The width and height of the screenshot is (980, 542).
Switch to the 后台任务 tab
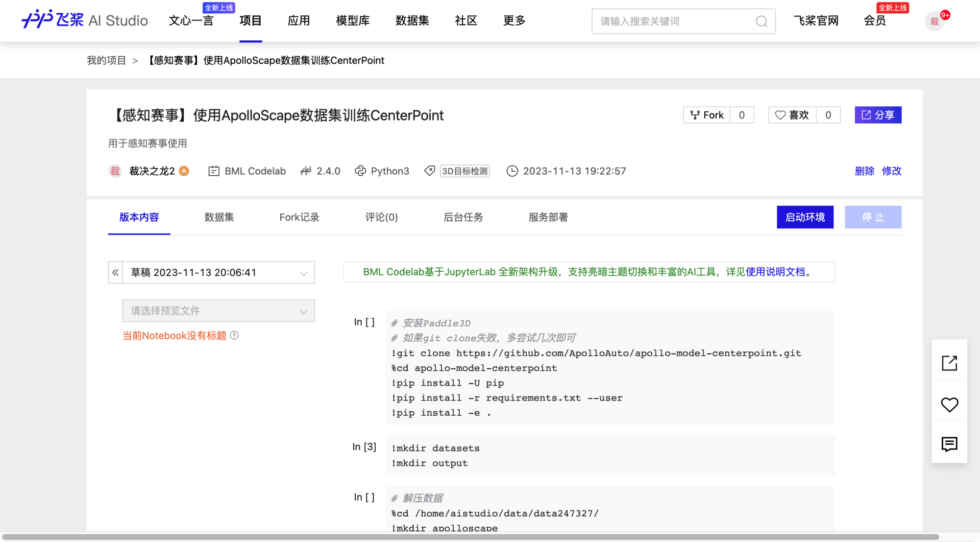tap(463, 217)
